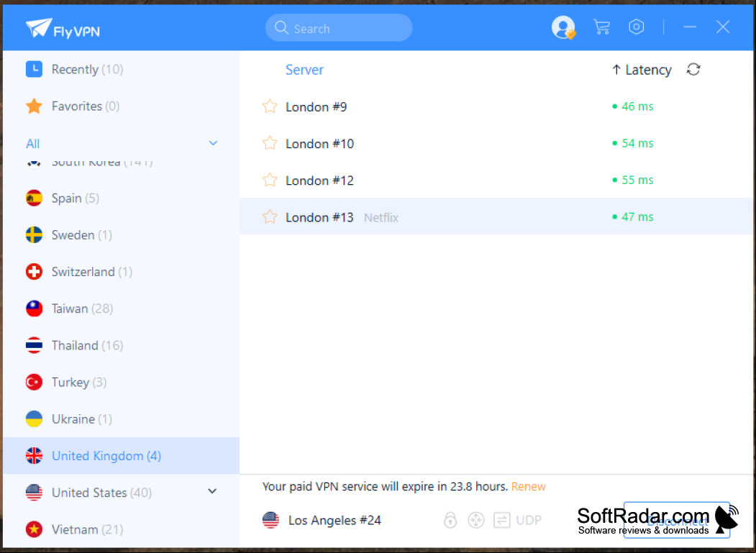The width and height of the screenshot is (756, 553).
Task: Favorite London #10 with its star
Action: [270, 143]
